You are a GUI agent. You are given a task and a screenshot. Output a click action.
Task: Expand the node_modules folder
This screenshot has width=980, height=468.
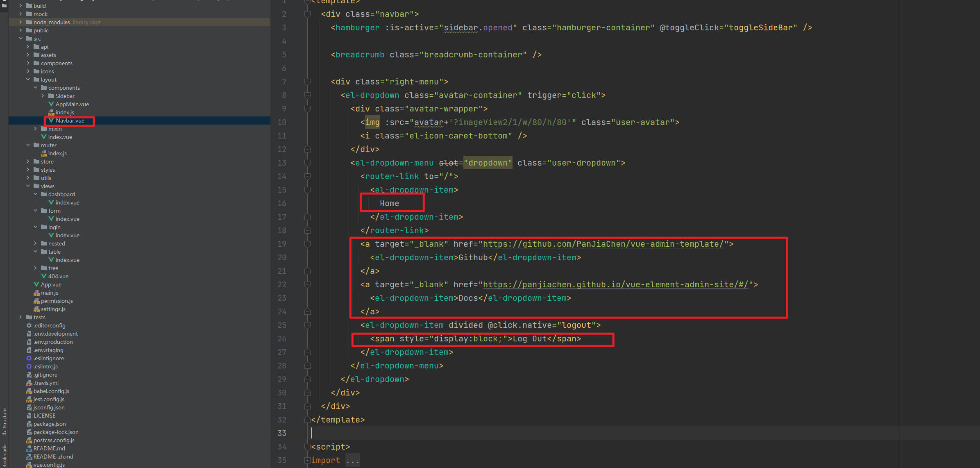pyautogui.click(x=20, y=22)
